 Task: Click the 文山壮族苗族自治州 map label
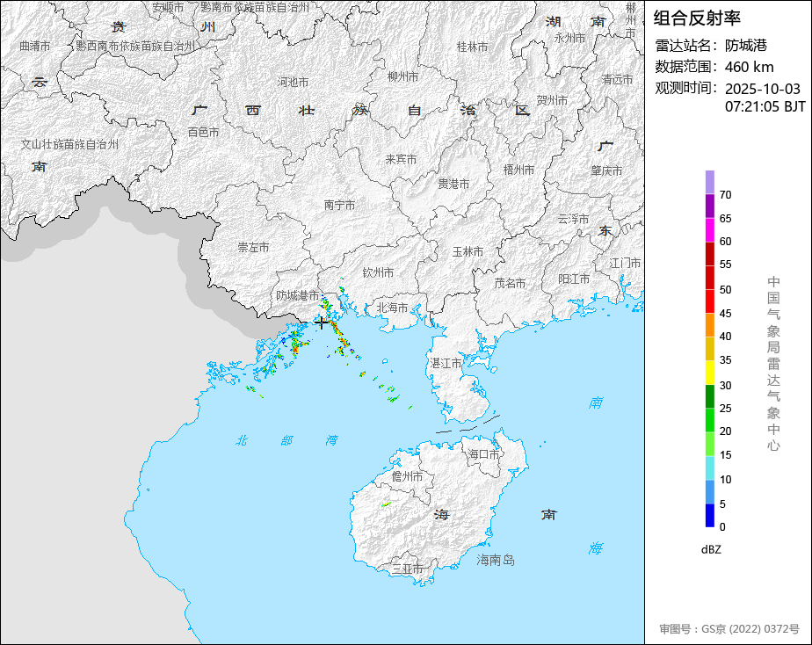69,144
